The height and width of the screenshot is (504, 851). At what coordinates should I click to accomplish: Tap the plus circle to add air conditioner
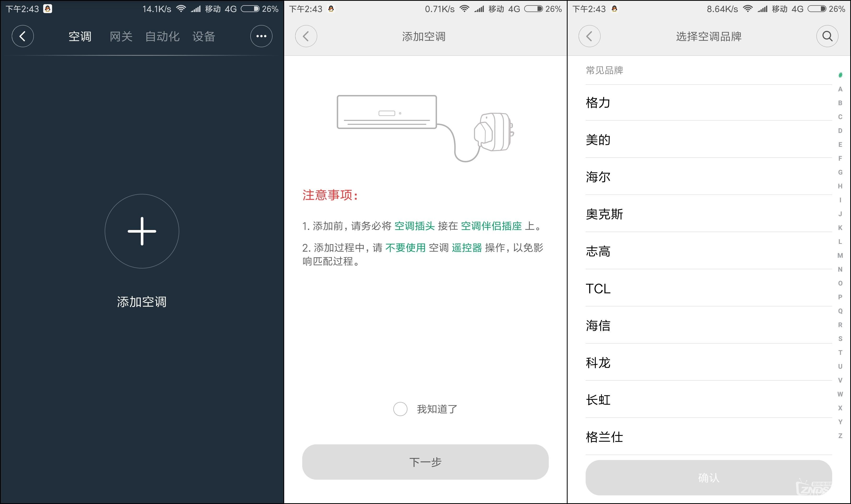pyautogui.click(x=142, y=231)
